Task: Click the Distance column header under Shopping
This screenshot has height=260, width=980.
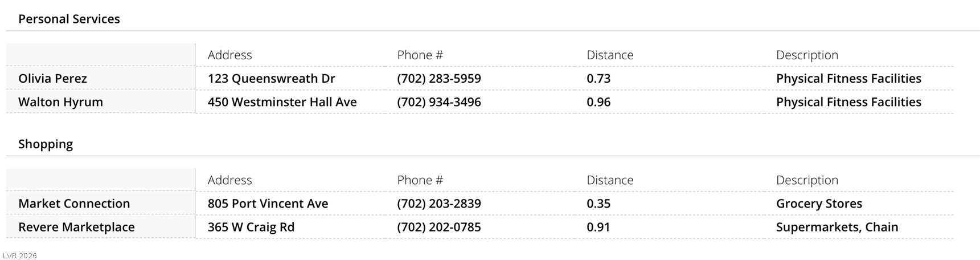Action: (610, 180)
